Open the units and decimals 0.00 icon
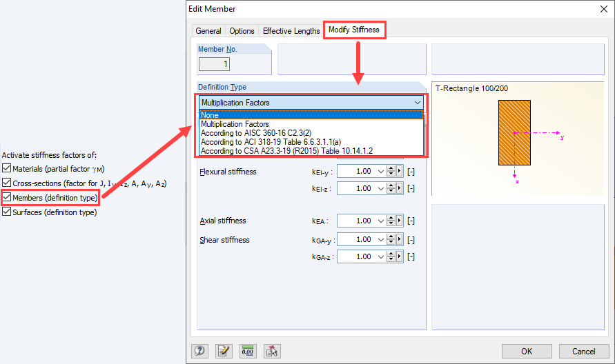 pyautogui.click(x=248, y=351)
